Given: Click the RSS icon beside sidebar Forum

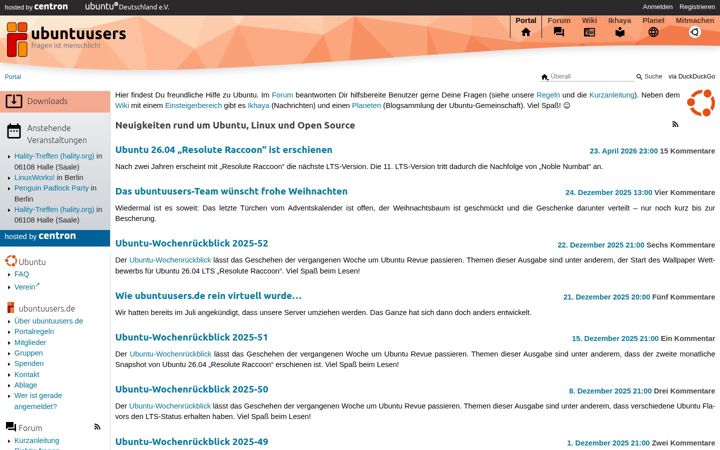Looking at the screenshot, I should click(x=97, y=427).
